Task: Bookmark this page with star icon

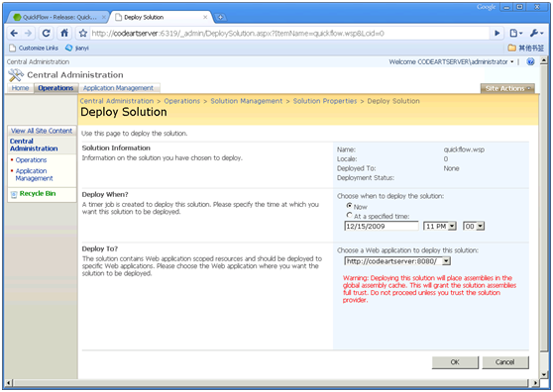Action: pyautogui.click(x=83, y=33)
